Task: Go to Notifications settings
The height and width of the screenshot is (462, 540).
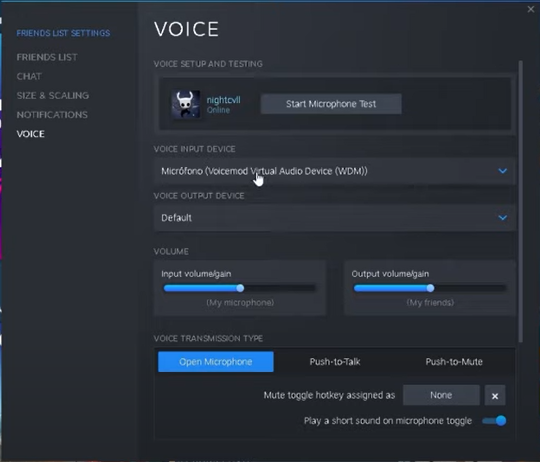Action: 52,115
